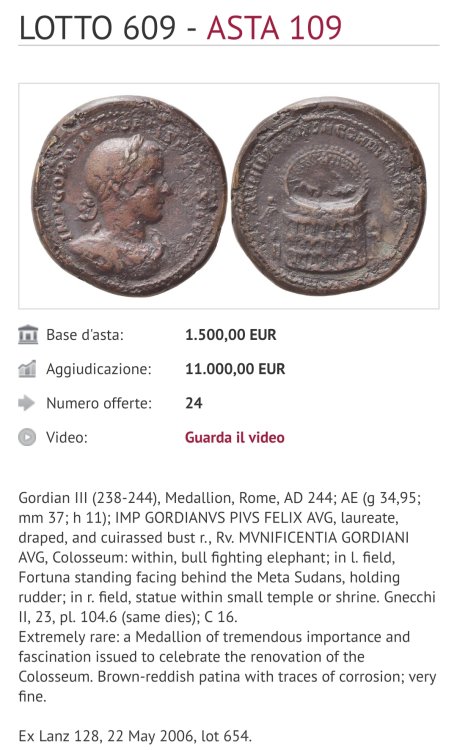
Task: Click the Ex Lanz 128 provenance line
Action: click(135, 736)
